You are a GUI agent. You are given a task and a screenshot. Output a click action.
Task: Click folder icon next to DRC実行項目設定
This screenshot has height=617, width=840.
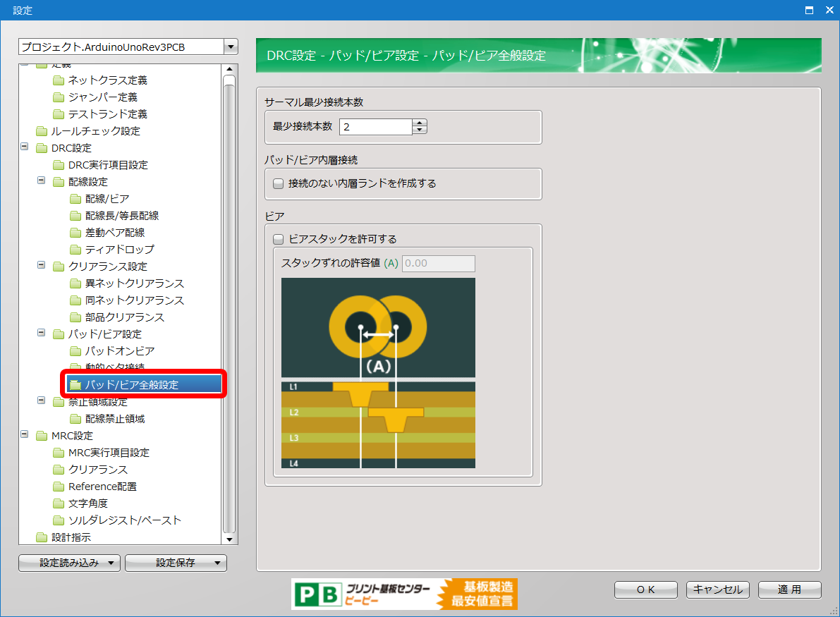point(59,165)
